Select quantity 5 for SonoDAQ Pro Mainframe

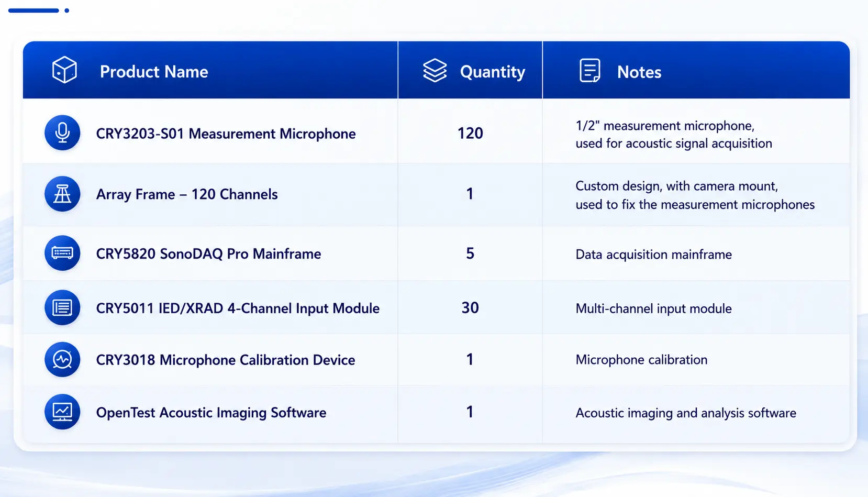pyautogui.click(x=470, y=253)
